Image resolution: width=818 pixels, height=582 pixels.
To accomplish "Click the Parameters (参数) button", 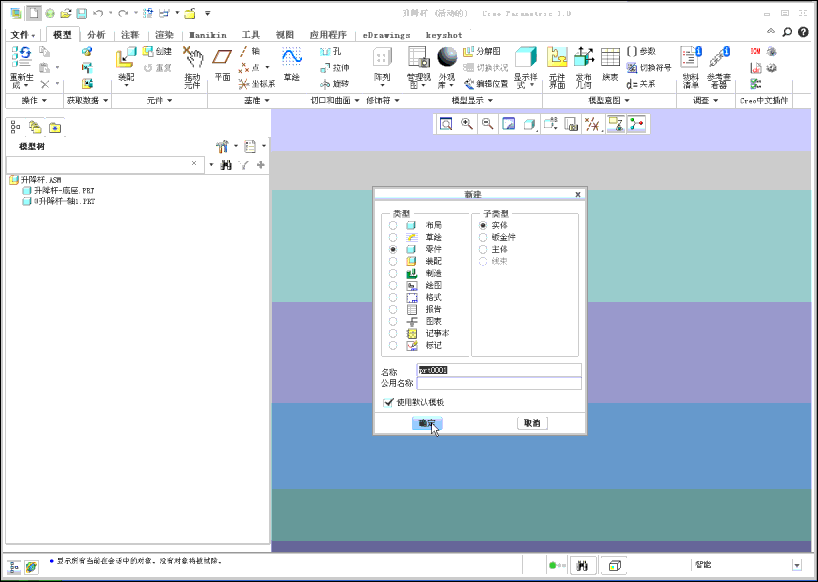I will point(641,51).
